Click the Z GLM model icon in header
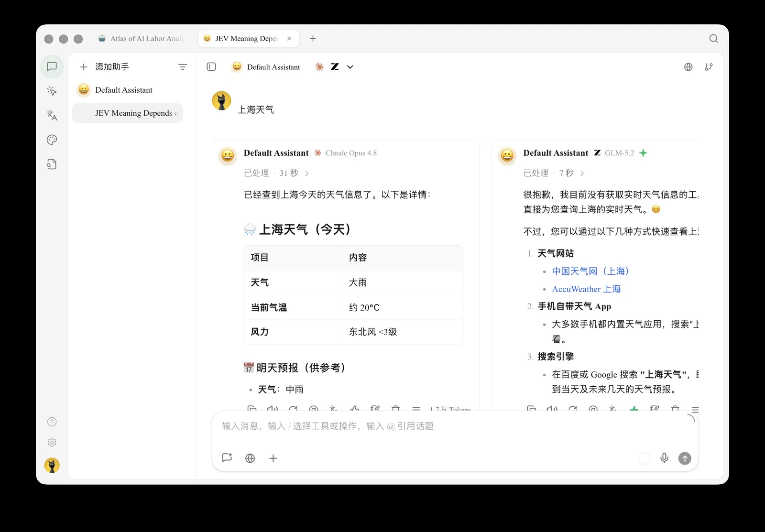Screen dimensions: 765x532 coord(335,67)
